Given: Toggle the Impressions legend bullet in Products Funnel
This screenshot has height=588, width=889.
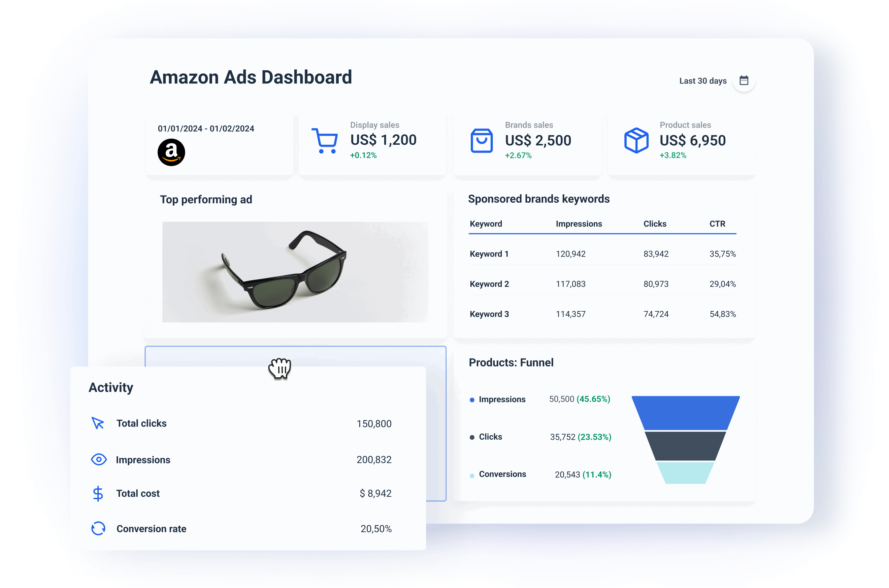Looking at the screenshot, I should pyautogui.click(x=472, y=400).
